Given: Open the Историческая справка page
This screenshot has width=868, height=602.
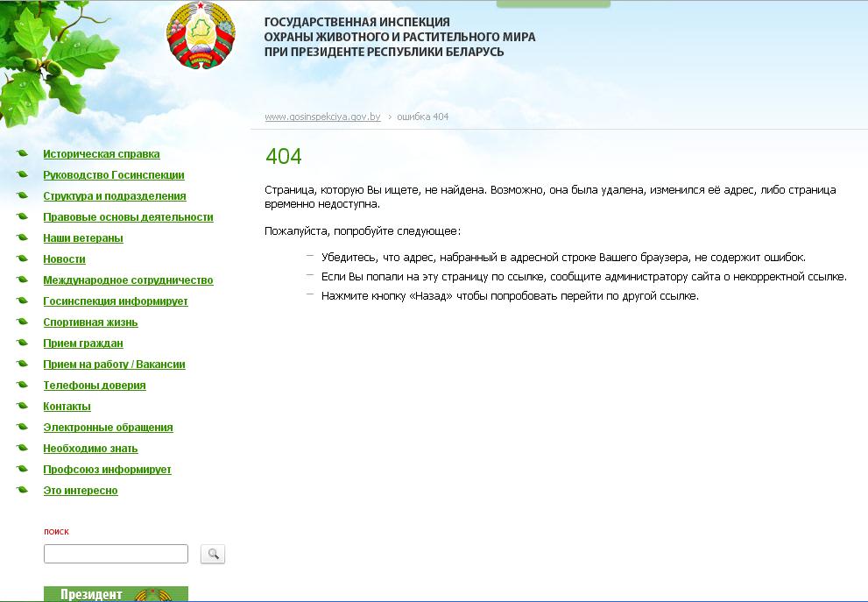Looking at the screenshot, I should click(102, 154).
